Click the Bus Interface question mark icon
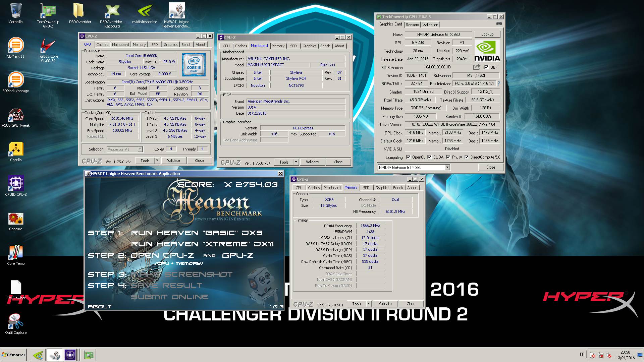Screen dimensions: 644x362 click(x=499, y=83)
